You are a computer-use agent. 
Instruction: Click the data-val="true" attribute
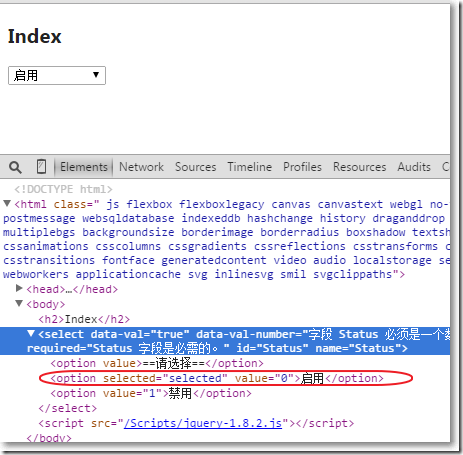click(x=140, y=334)
